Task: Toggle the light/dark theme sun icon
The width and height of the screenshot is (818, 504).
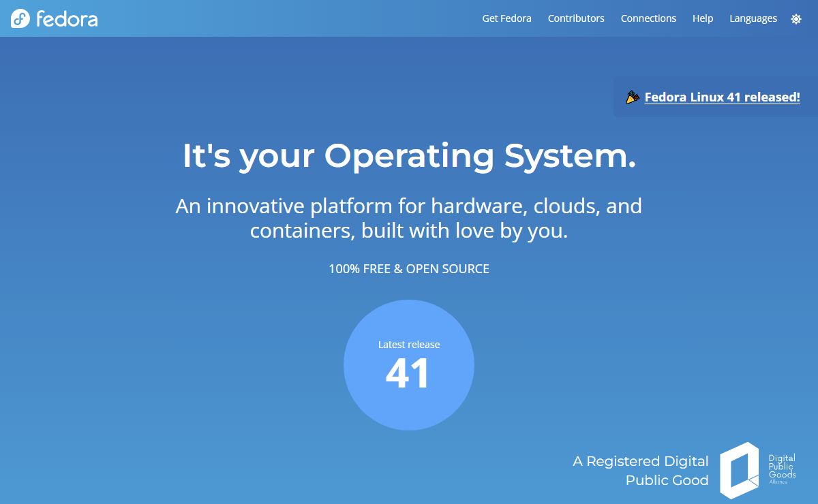Action: (796, 19)
